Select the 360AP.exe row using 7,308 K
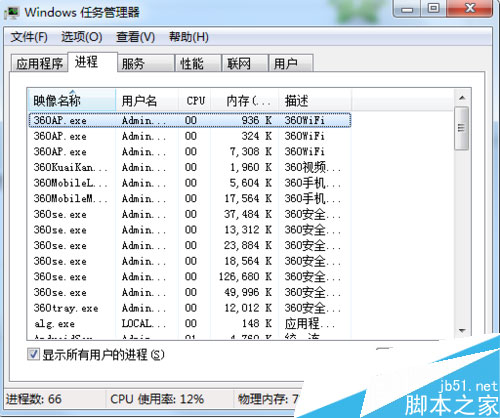The height and width of the screenshot is (418, 500). [x=190, y=152]
